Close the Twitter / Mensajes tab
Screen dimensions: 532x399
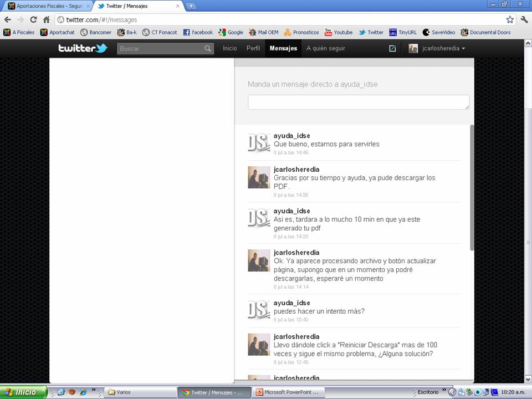[x=177, y=6]
